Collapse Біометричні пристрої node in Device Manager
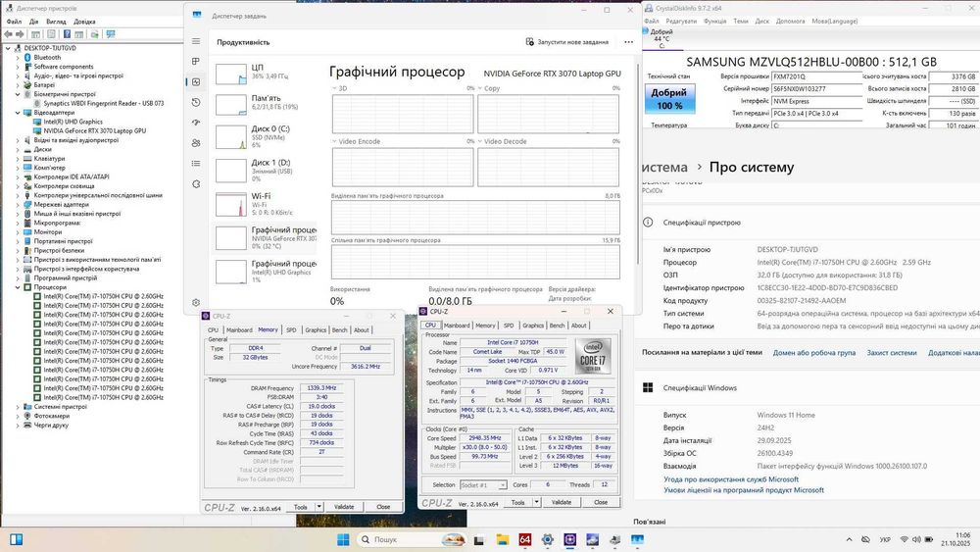This screenshot has height=552, width=980. tap(18, 94)
